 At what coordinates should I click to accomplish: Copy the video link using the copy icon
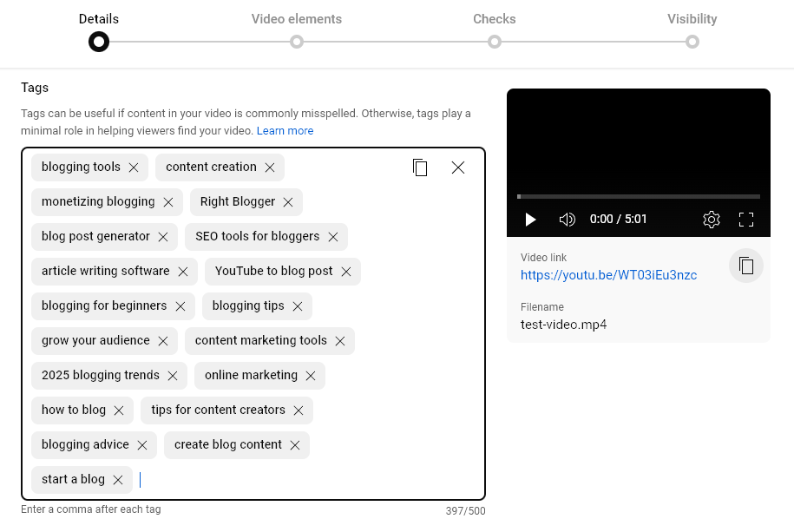(x=746, y=266)
